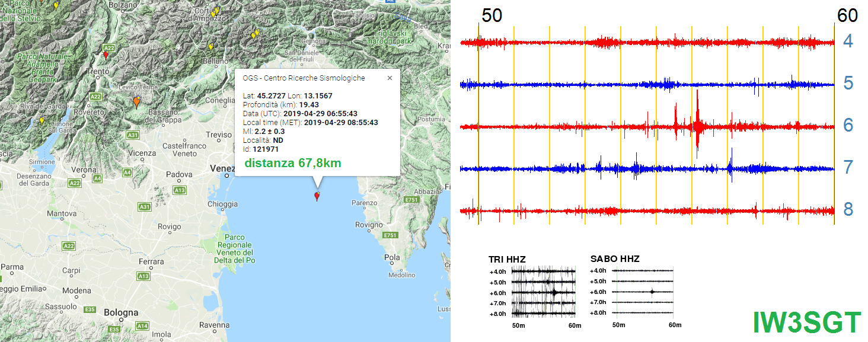
Task: Click the yellow marker above Belluno
Action: point(210,47)
